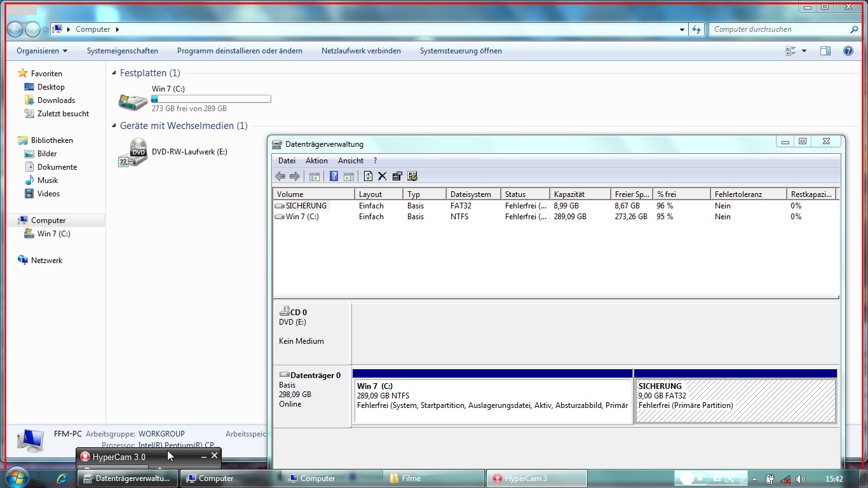Click the settings list icon with gear

pyautogui.click(x=412, y=176)
